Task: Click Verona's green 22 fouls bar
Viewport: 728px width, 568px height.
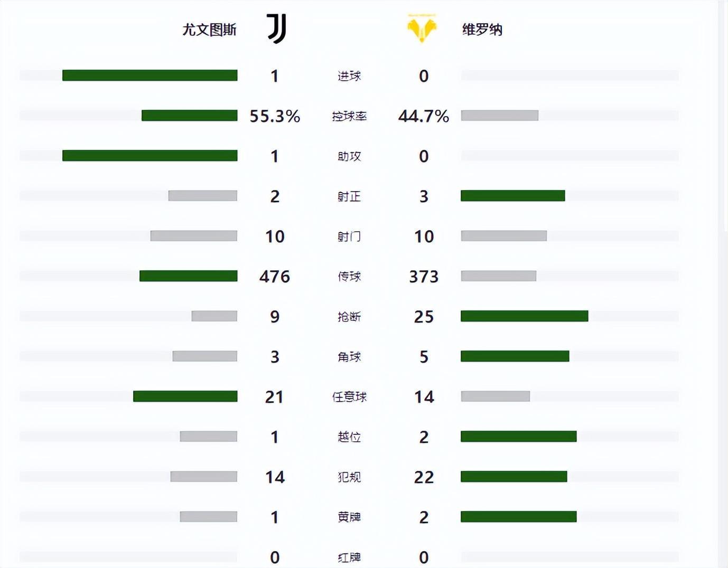Action: (514, 477)
